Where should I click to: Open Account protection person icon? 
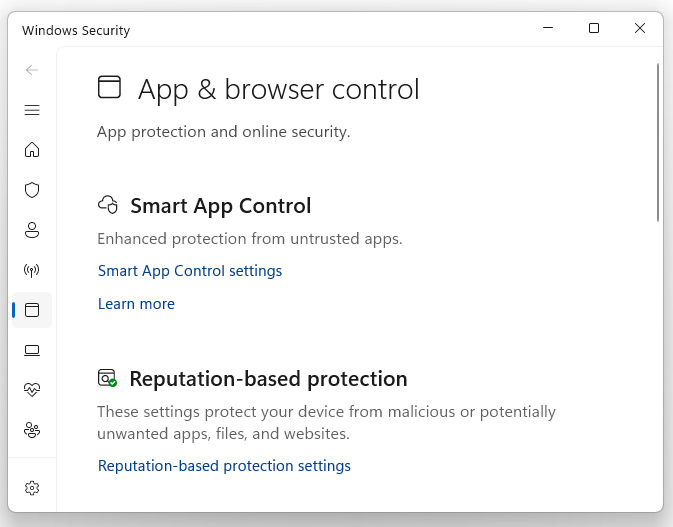point(32,230)
